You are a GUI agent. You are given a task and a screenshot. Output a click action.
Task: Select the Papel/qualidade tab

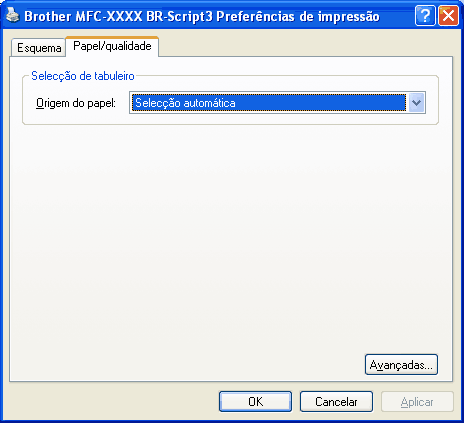(x=112, y=46)
